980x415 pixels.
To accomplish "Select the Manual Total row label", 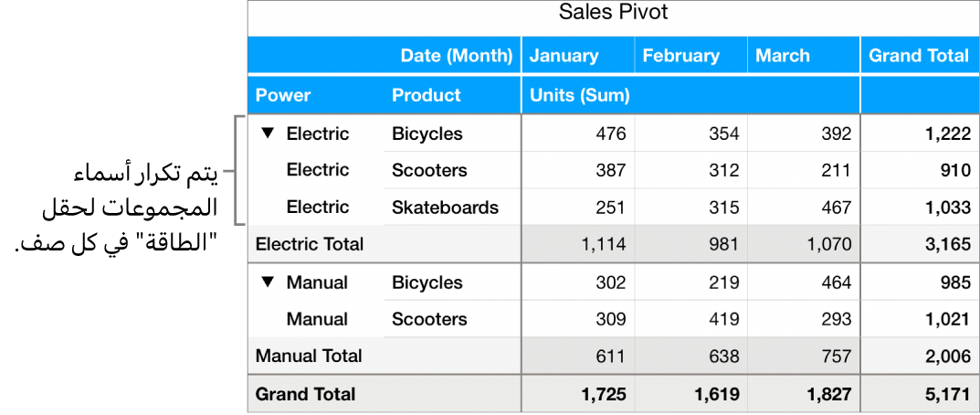I will (309, 356).
